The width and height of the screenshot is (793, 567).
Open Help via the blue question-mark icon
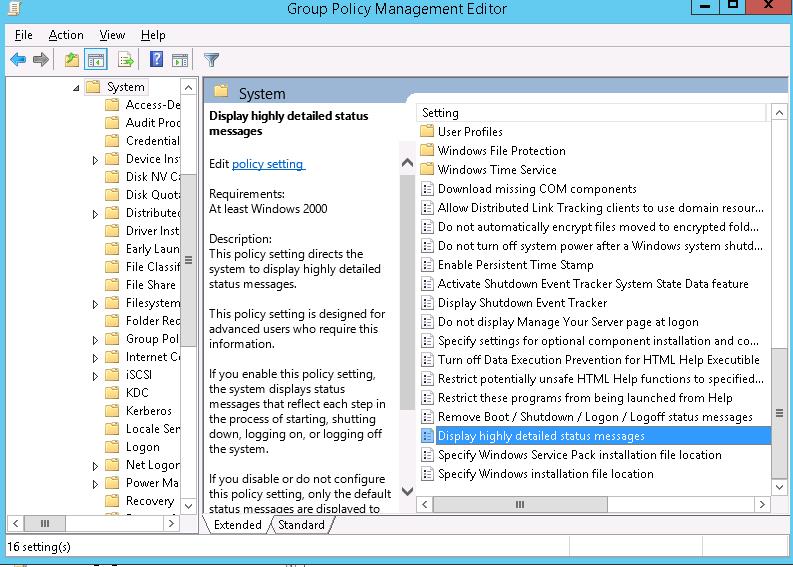coord(156,60)
